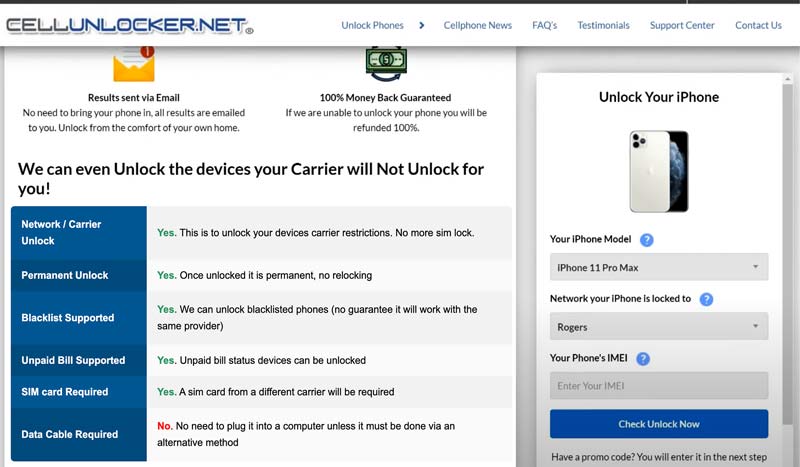Image resolution: width=800 pixels, height=467 pixels.
Task: Click the 'Unlock Your iPhone' heading
Action: coord(659,97)
